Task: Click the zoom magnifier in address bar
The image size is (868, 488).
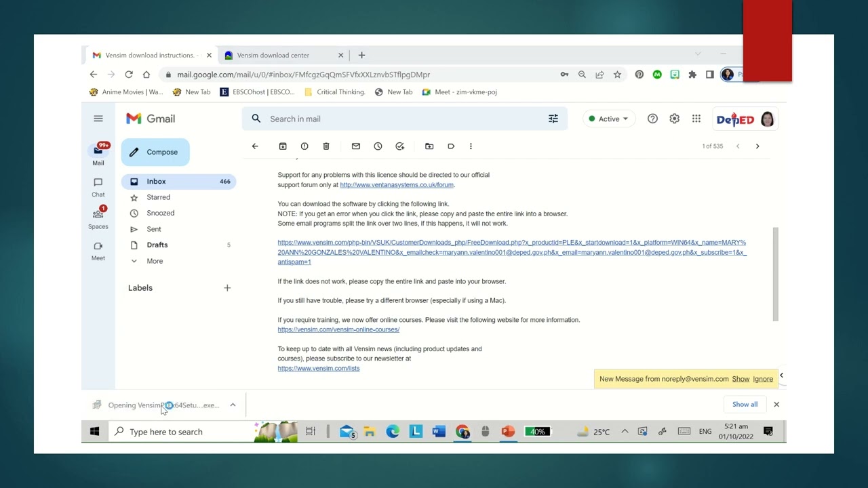Action: click(582, 75)
